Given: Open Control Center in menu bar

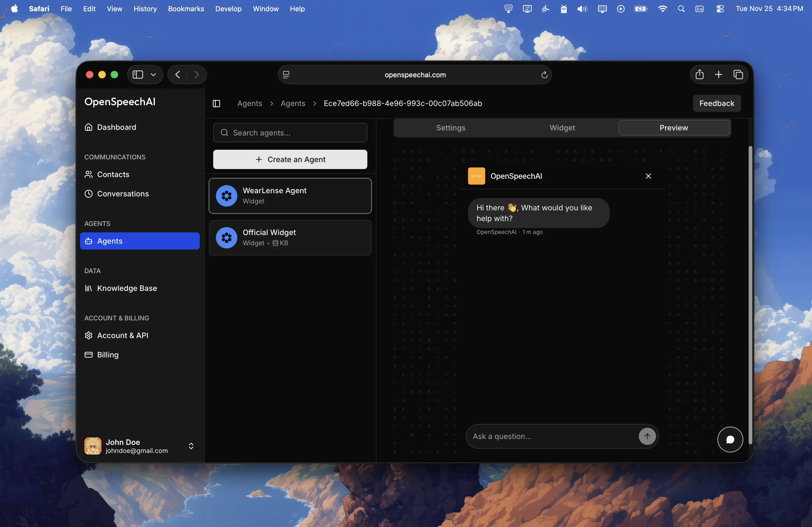Looking at the screenshot, I should (720, 9).
